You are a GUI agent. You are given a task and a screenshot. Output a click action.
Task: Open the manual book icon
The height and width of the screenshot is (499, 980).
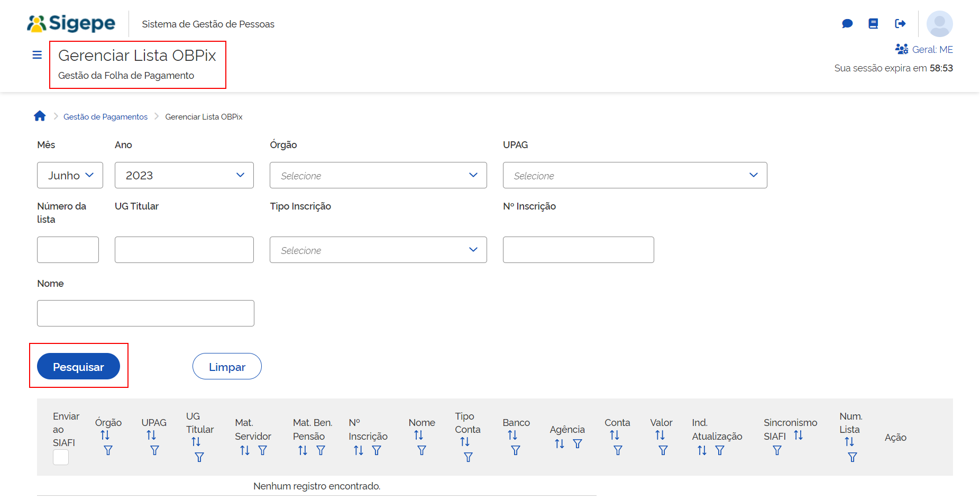[873, 24]
